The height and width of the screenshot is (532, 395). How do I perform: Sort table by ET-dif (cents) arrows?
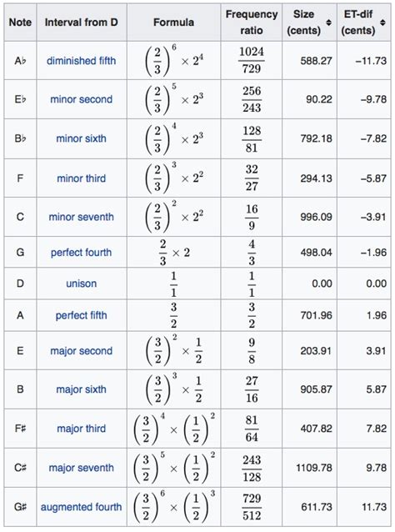[x=382, y=23]
